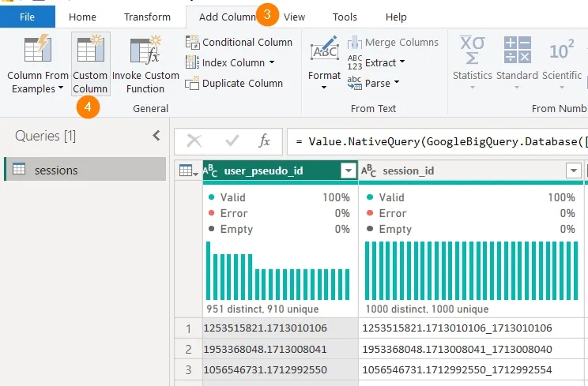
Task: Cancel the formula edit with X
Action: 194,141
